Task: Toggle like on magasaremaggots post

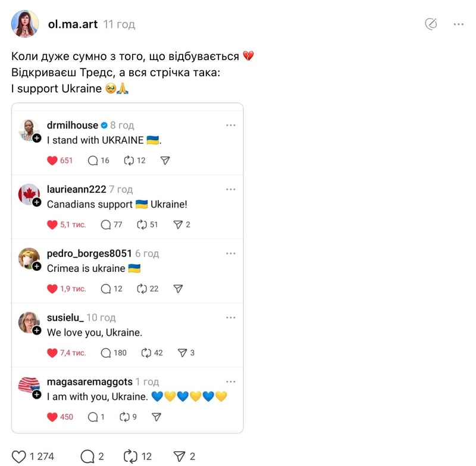Action: pyautogui.click(x=52, y=417)
